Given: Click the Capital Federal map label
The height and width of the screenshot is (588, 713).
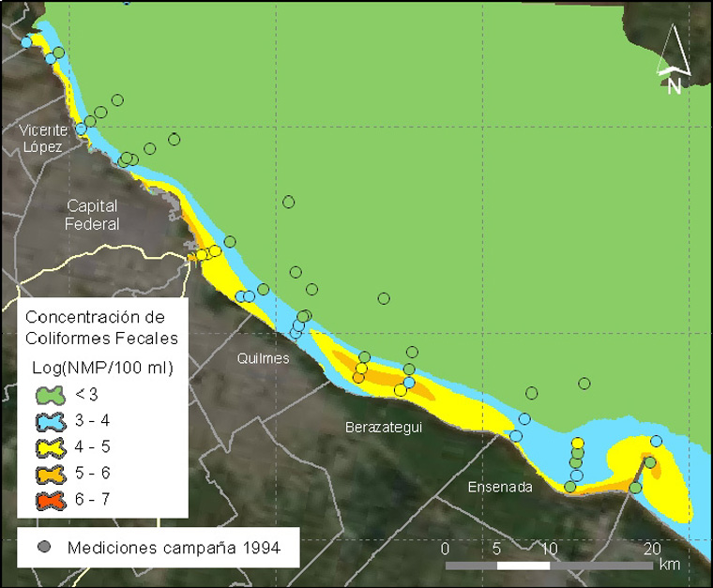Looking at the screenshot, I should coord(92,215).
